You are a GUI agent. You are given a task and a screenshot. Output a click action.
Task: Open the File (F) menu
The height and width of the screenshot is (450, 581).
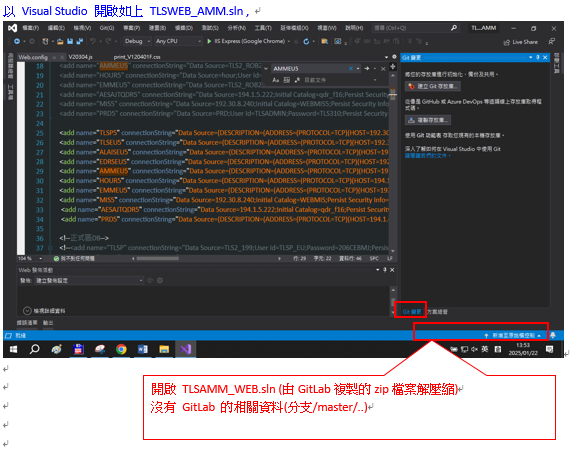(31, 28)
